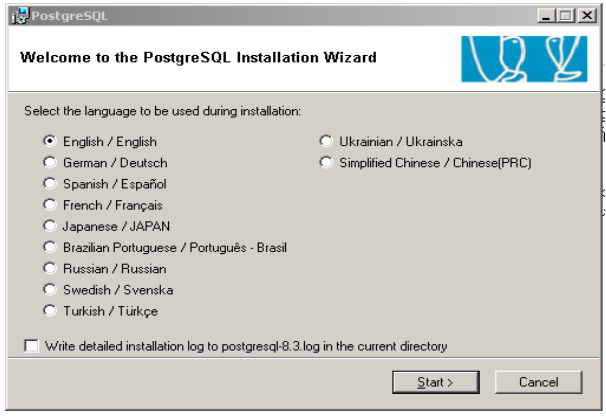Click the Start > button
606x417 pixels.
click(x=436, y=382)
